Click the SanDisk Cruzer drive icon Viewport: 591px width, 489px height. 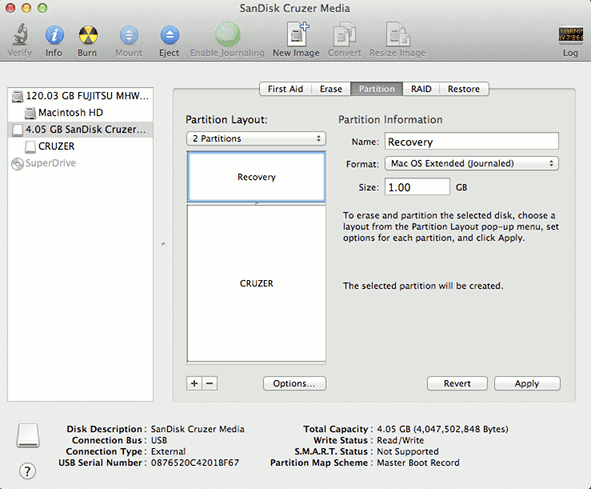tap(17, 130)
